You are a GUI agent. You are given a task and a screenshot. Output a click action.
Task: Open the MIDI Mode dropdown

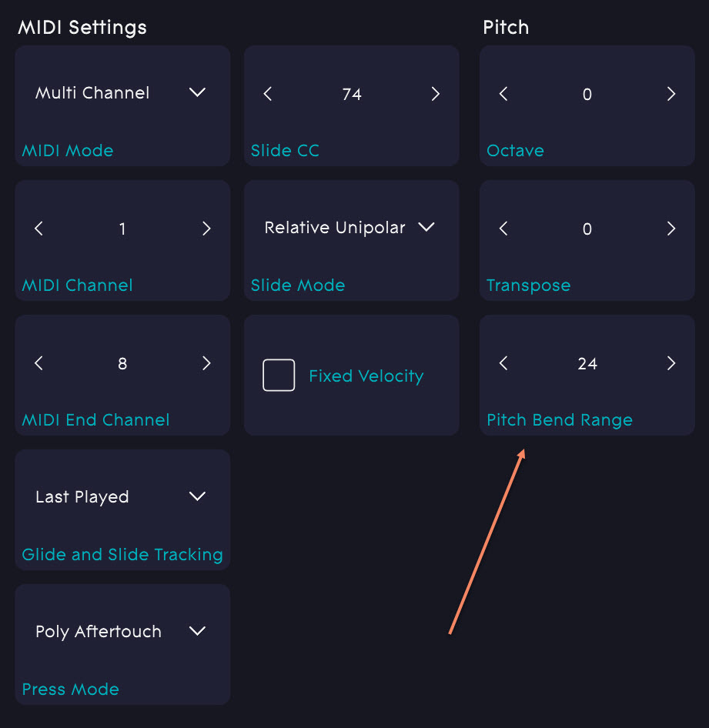click(197, 92)
